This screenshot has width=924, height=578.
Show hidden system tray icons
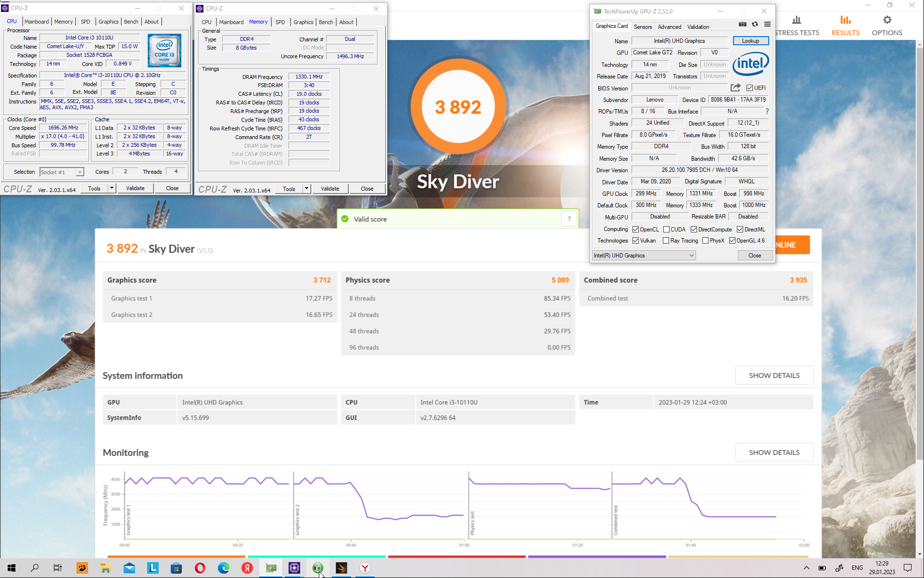(x=807, y=568)
